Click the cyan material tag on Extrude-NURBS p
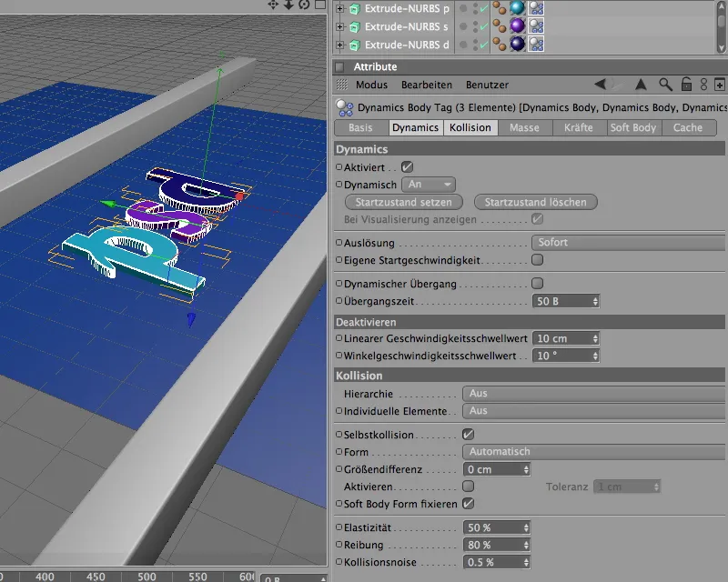 [x=517, y=8]
